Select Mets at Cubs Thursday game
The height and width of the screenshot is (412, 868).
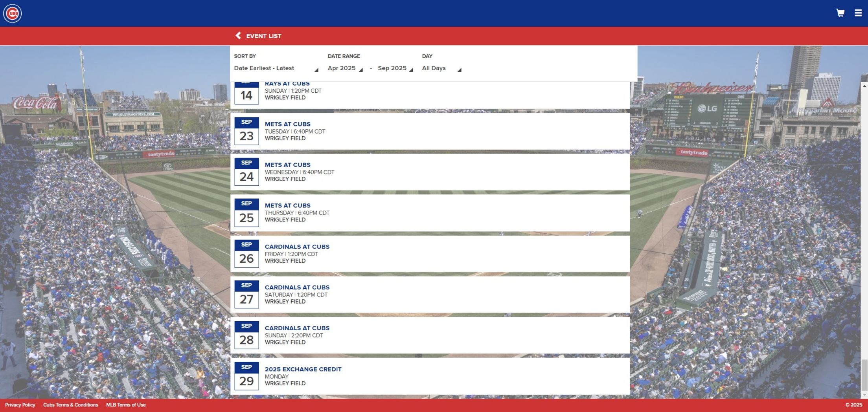tap(287, 206)
